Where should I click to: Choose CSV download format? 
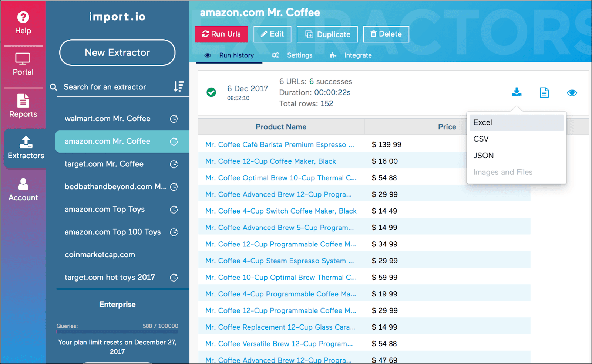coord(517,139)
